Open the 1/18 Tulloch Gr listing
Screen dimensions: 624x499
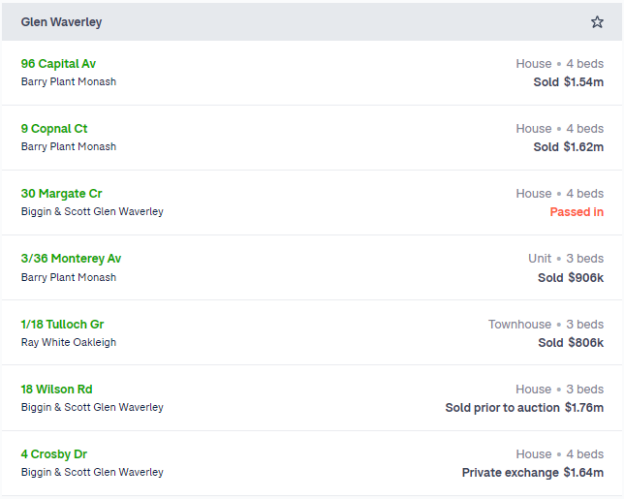tap(62, 324)
